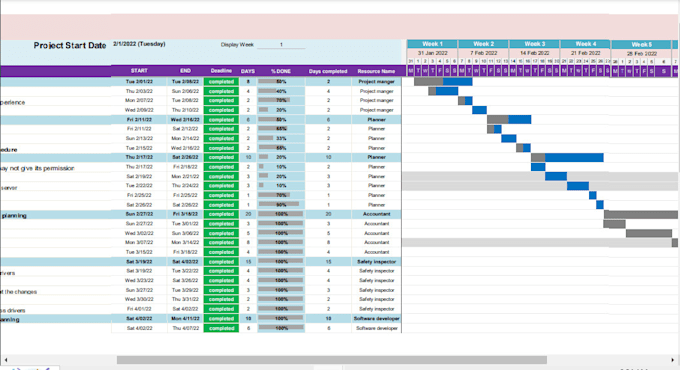Select the Thu 2/24/22 end date cell
680x370 pixels.
[x=185, y=186]
